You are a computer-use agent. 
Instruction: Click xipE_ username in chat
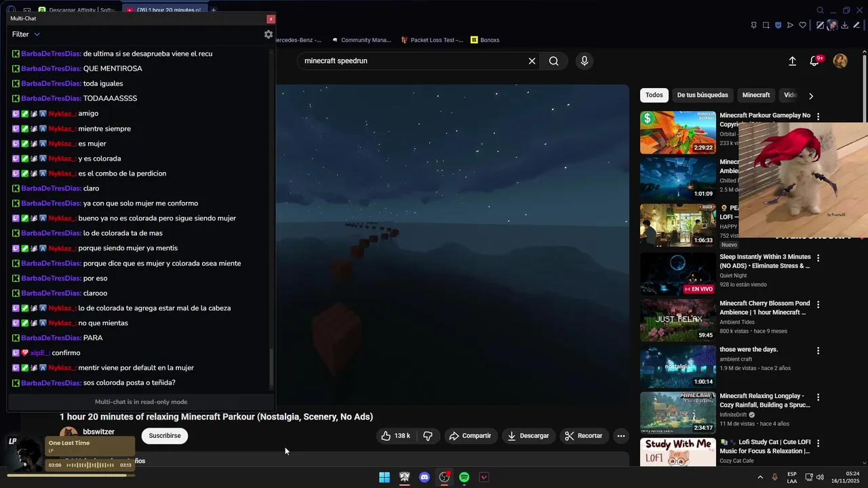pyautogui.click(x=40, y=353)
